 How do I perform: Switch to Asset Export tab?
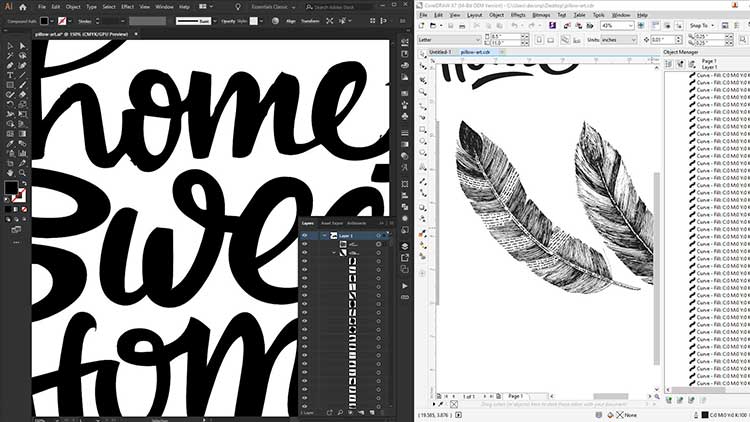[331, 223]
